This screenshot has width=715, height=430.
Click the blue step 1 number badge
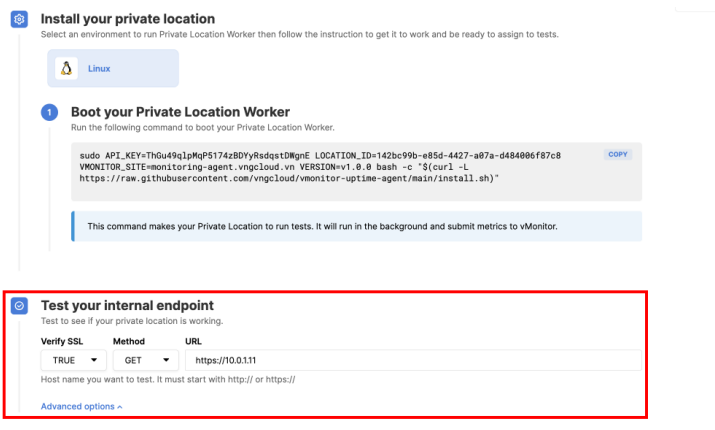click(49, 113)
